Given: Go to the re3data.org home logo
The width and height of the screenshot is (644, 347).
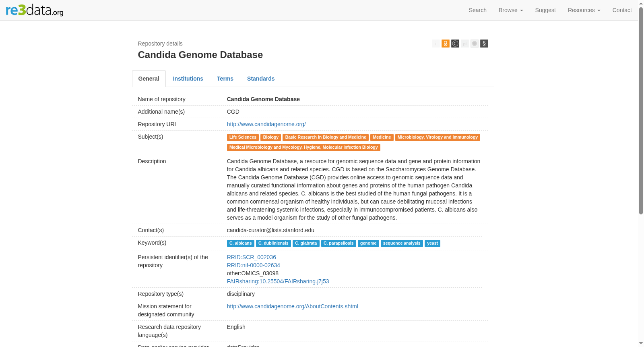Looking at the screenshot, I should 35,10.
